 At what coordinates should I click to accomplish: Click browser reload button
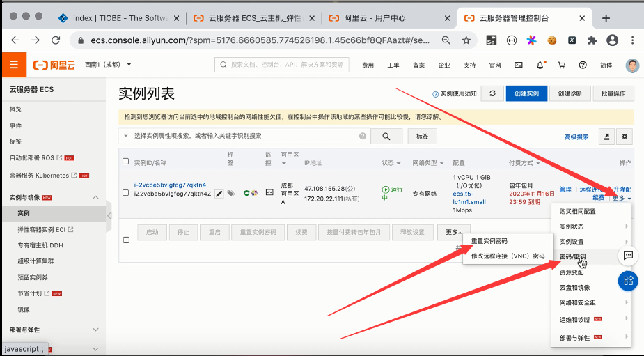(56, 40)
